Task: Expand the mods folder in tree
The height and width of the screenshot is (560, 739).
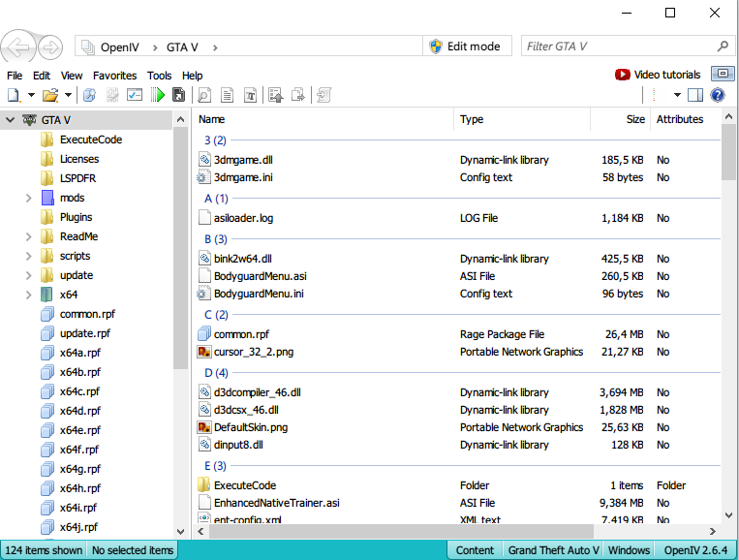Action: point(28,198)
